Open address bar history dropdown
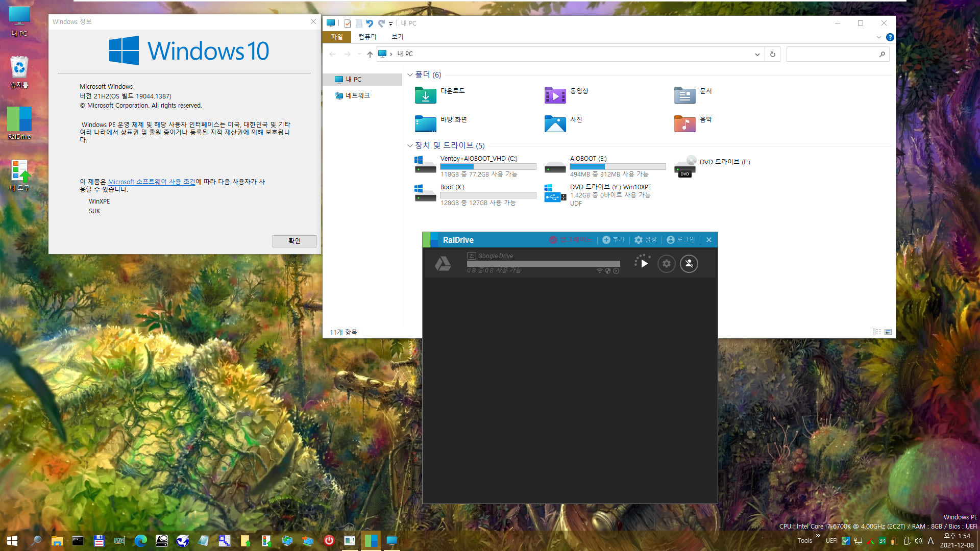Viewport: 980px width, 551px height. point(757,54)
